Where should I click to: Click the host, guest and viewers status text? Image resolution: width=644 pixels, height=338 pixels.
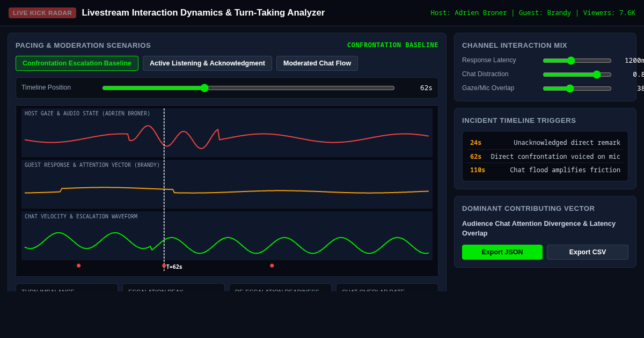533,13
